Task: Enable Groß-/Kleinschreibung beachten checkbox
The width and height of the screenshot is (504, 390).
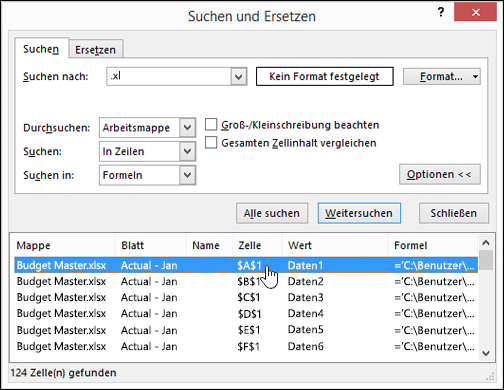Action: click(x=211, y=125)
